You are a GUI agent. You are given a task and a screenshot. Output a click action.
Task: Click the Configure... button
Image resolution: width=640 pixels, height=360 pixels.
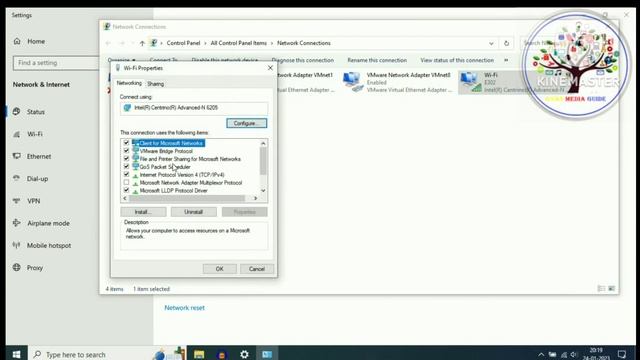pyautogui.click(x=247, y=123)
